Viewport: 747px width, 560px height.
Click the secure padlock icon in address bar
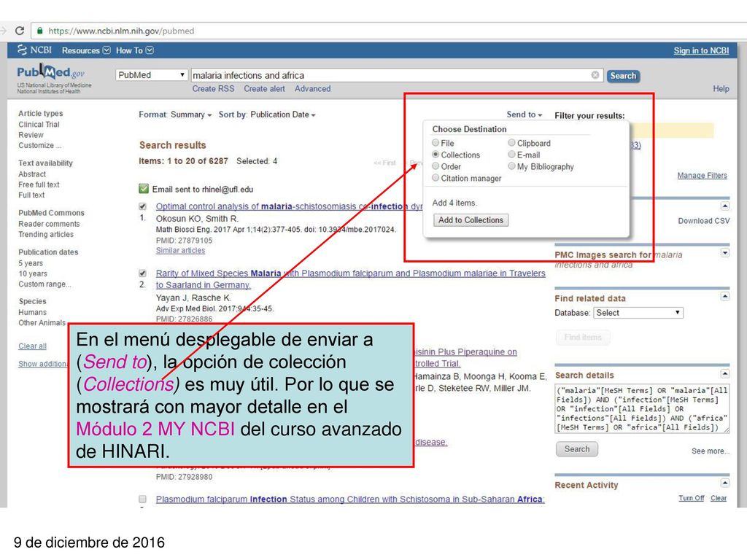tap(40, 31)
